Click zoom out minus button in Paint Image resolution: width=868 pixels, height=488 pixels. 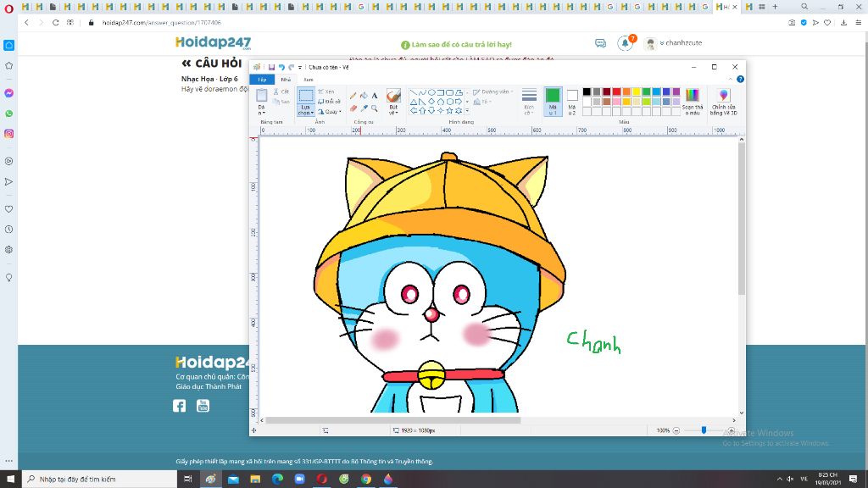[676, 430]
